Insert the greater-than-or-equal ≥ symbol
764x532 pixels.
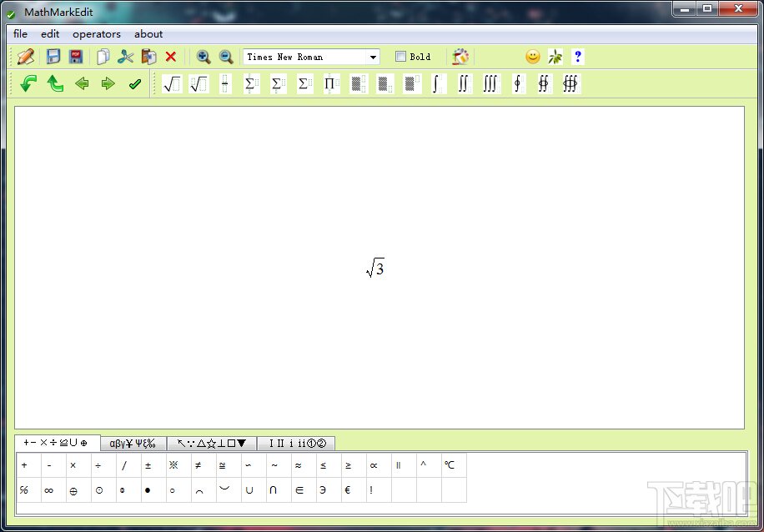[x=354, y=466]
